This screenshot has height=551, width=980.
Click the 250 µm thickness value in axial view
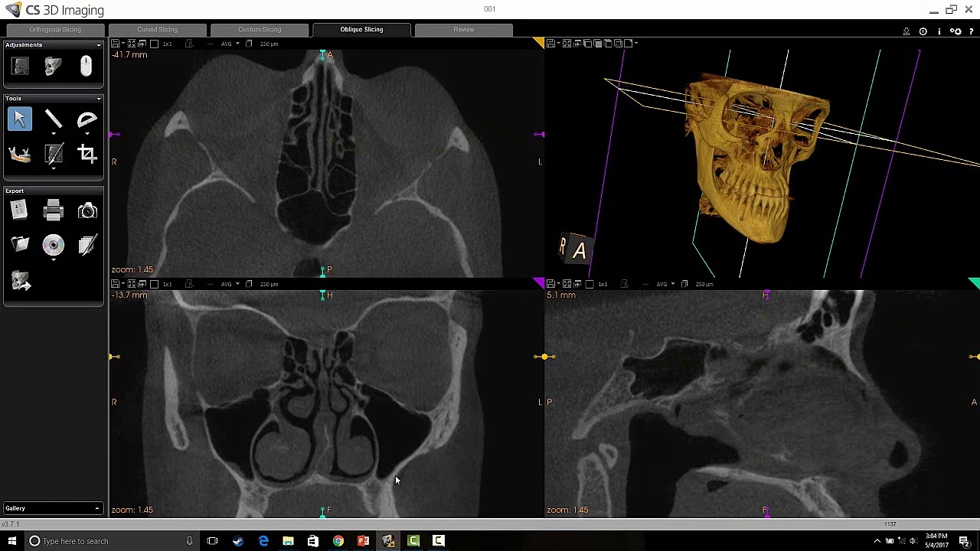[269, 44]
